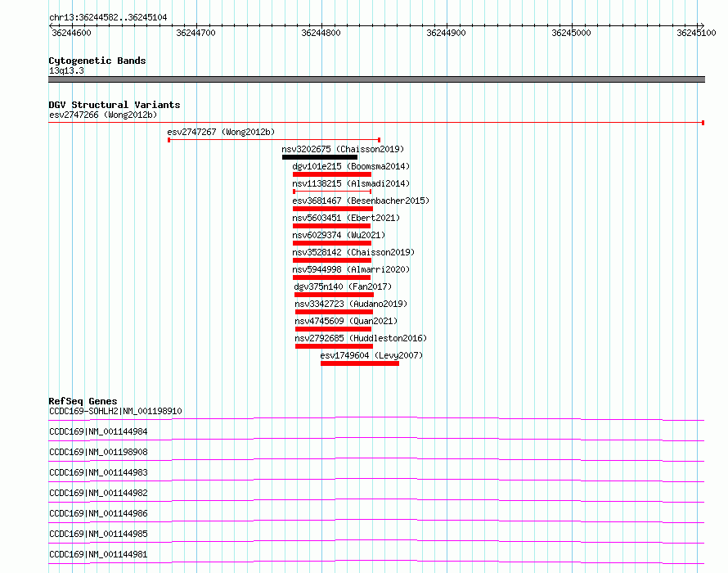The width and height of the screenshot is (728, 573).
Task: Select nsv2792685 (Huddleston2016) variant label
Action: 361,338
